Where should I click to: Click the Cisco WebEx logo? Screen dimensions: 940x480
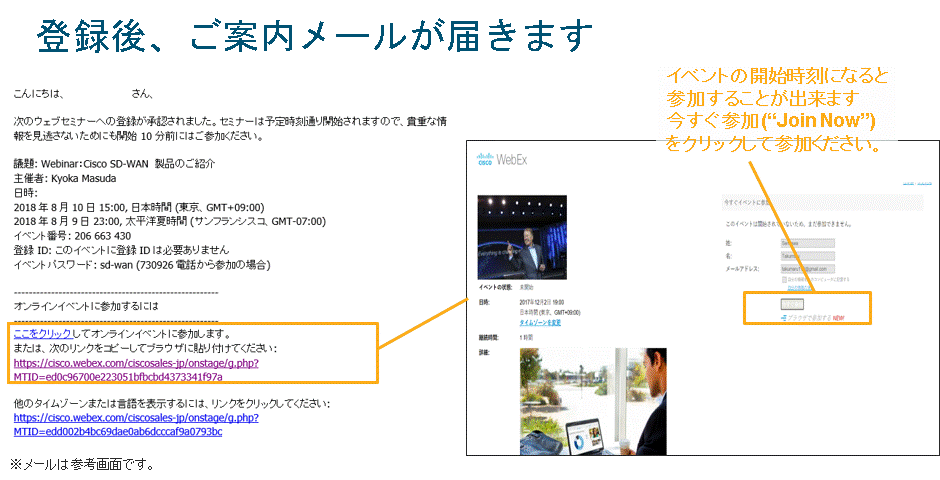[502, 159]
